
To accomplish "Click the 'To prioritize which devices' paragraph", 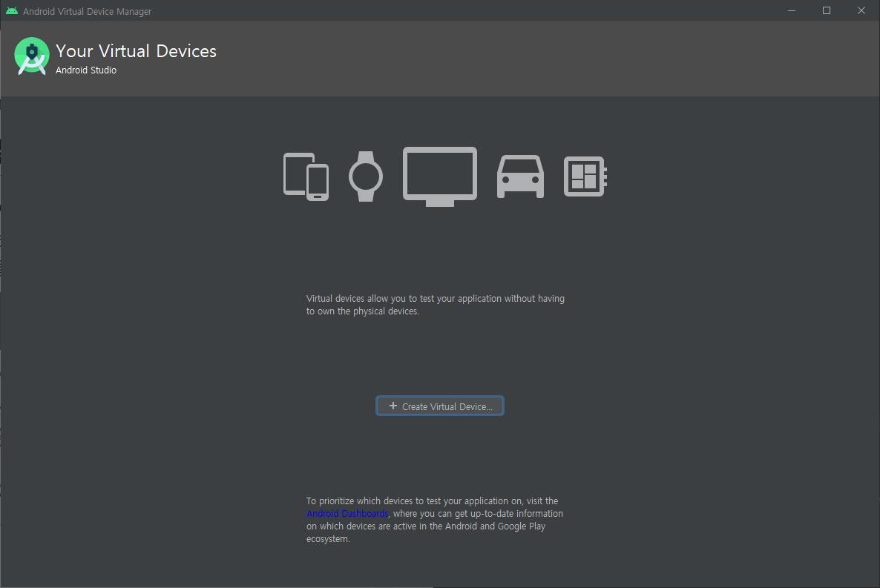I will [x=435, y=520].
